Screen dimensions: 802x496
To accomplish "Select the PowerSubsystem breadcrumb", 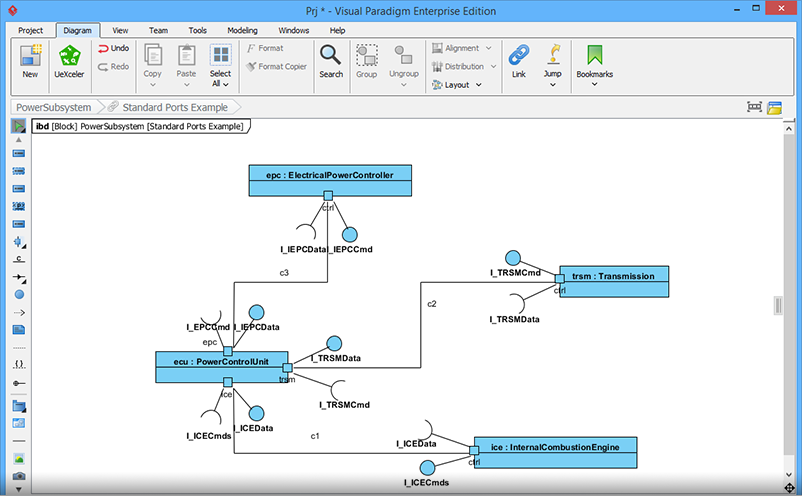I will point(54,107).
